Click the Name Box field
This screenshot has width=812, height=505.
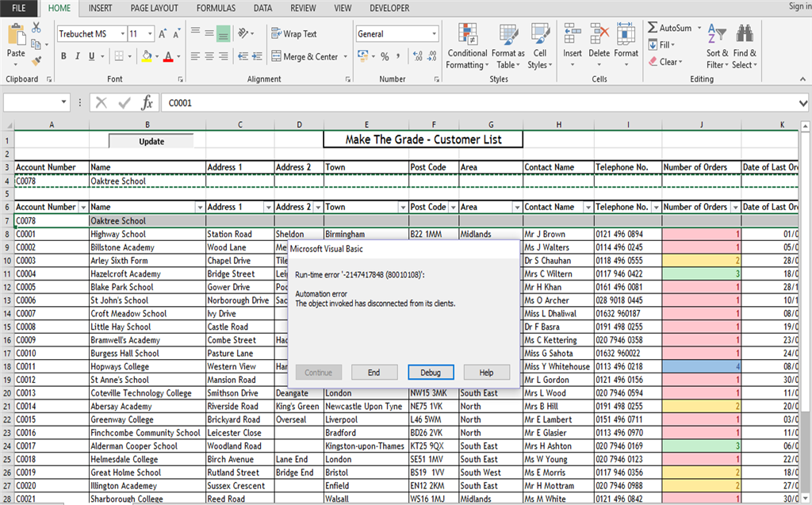click(36, 102)
